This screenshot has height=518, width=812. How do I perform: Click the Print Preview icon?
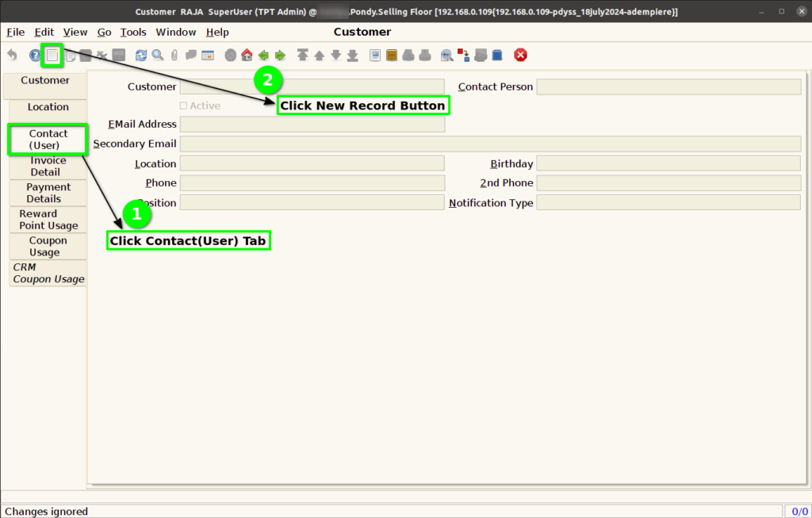point(408,55)
